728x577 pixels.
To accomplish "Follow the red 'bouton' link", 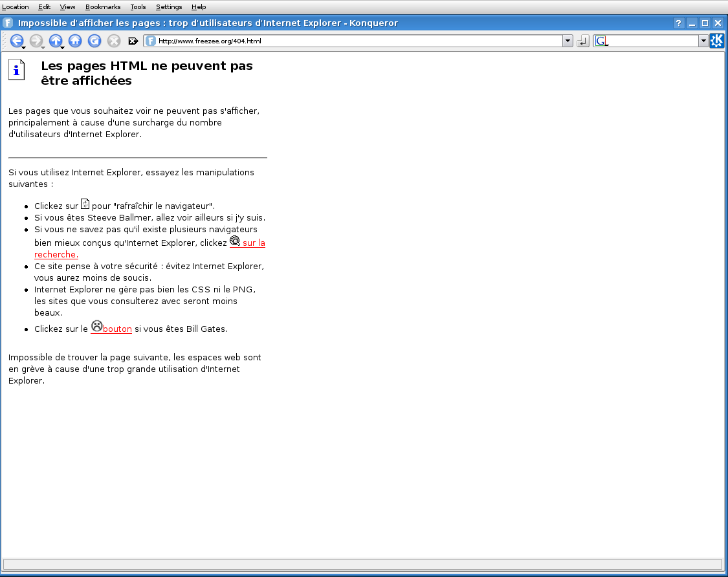I will (x=117, y=329).
